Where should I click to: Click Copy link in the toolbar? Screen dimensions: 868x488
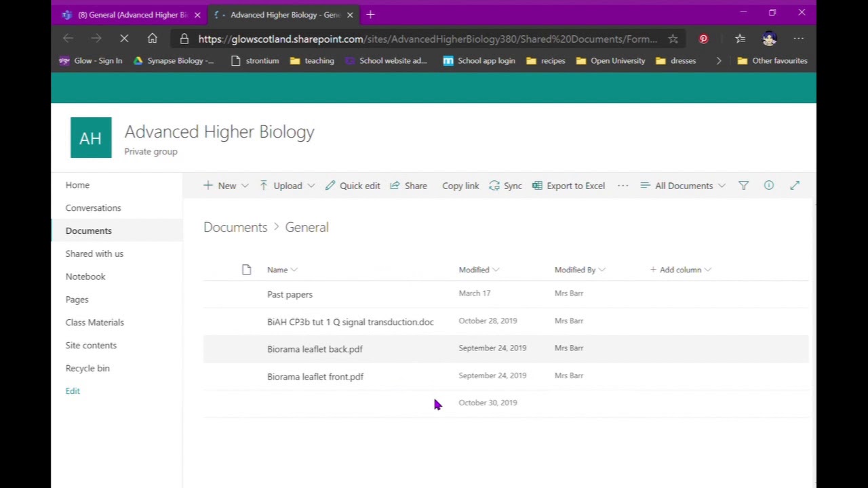click(x=460, y=186)
